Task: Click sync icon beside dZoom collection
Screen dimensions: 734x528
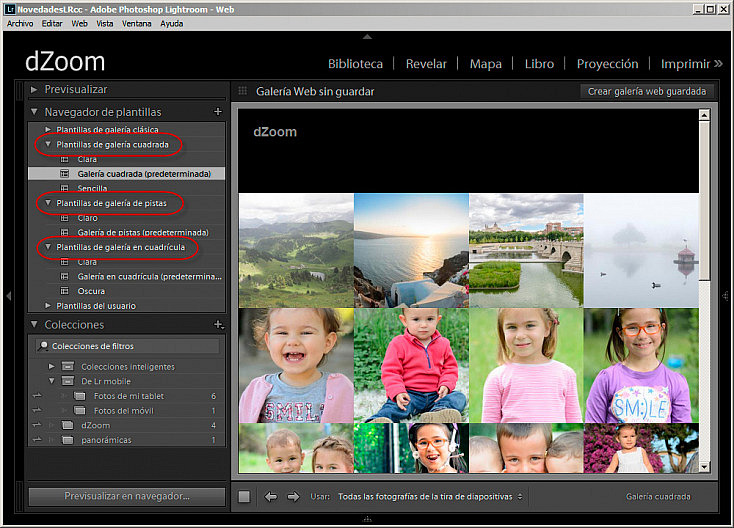Action: [37, 425]
